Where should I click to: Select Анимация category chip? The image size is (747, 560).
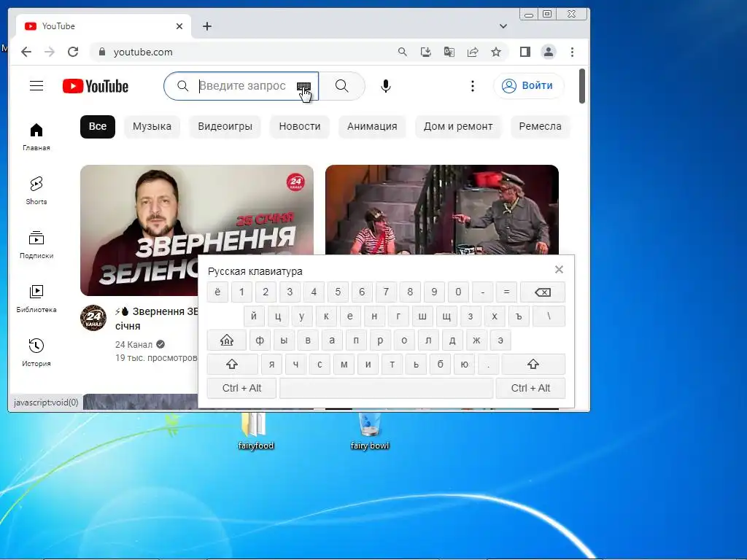point(372,127)
